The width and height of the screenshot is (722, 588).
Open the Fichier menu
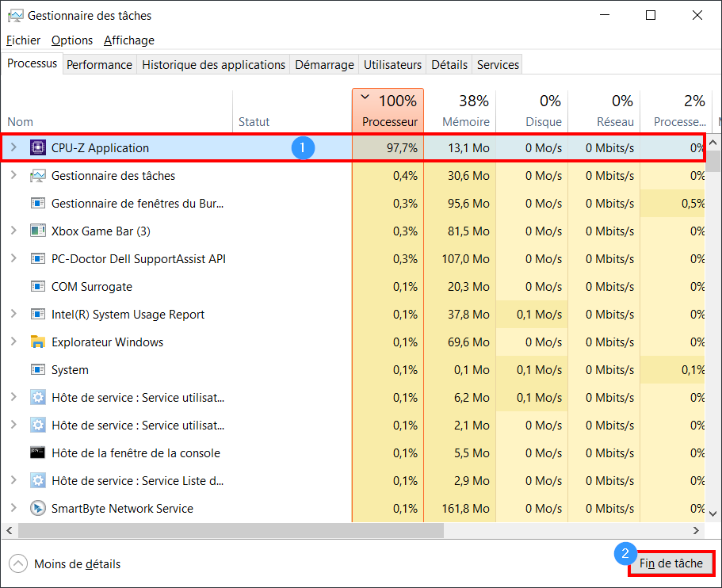point(23,40)
